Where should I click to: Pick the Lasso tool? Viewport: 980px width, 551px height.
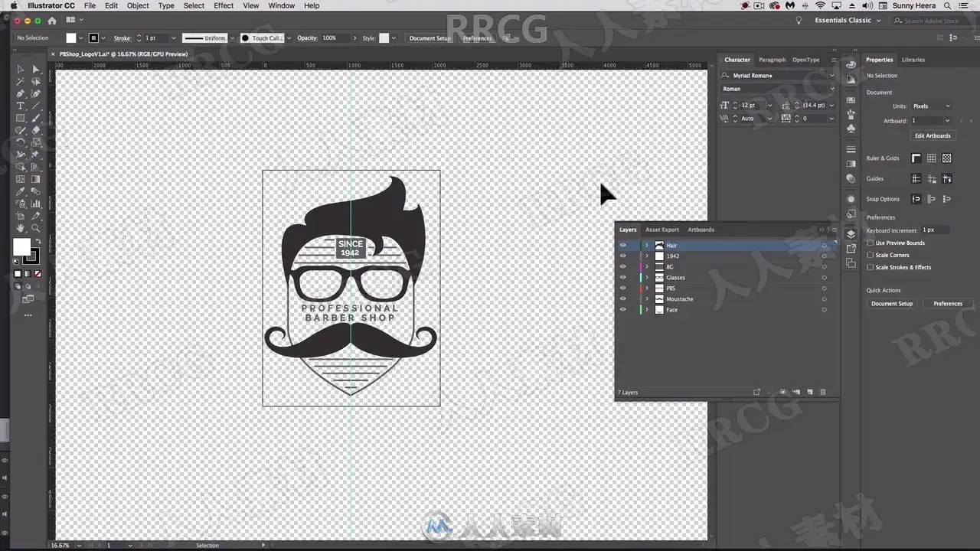click(x=35, y=81)
